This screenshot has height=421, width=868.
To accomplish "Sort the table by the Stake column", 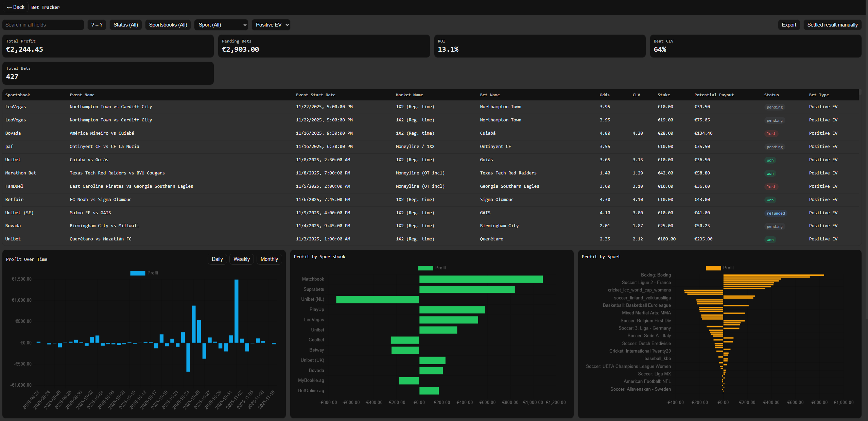I will pyautogui.click(x=664, y=95).
